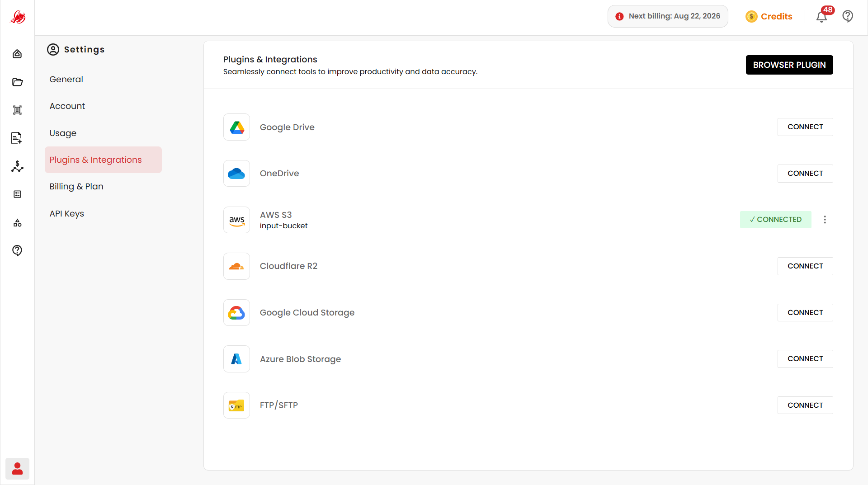The width and height of the screenshot is (868, 485).
Task: Connect FTP/SFTP
Action: click(805, 405)
